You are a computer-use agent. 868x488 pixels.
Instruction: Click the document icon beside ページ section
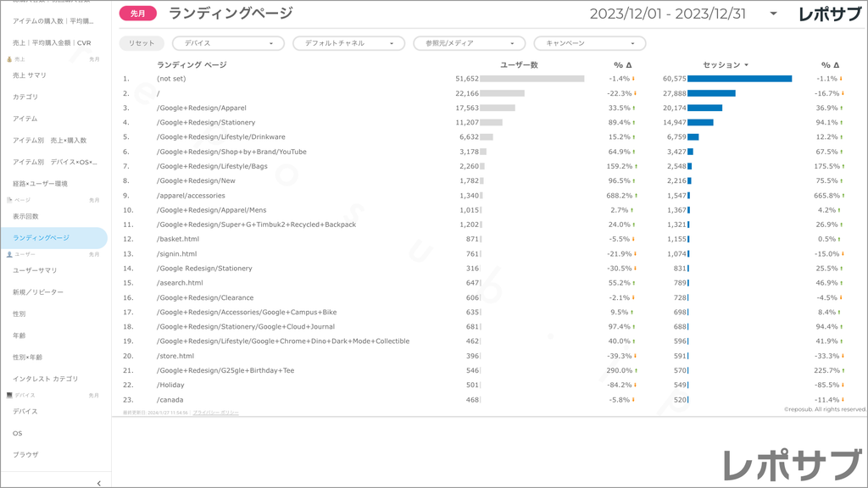[x=9, y=200]
